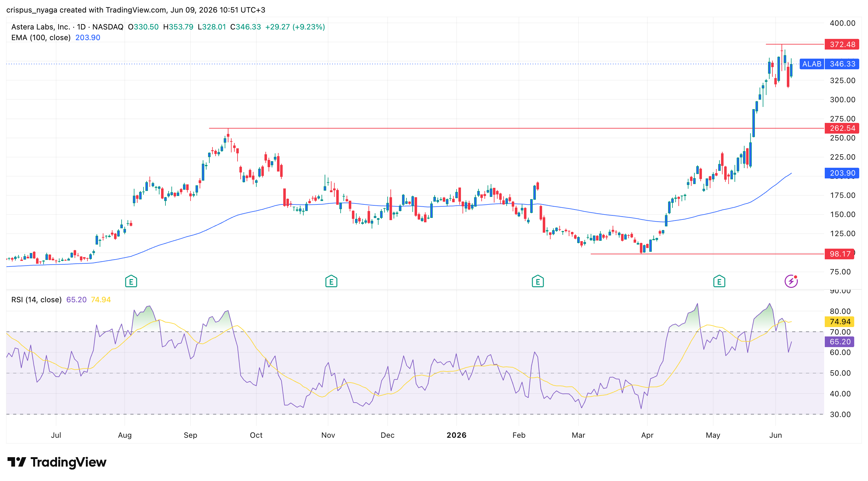Click the 50.00 RSI axis label

(840, 373)
